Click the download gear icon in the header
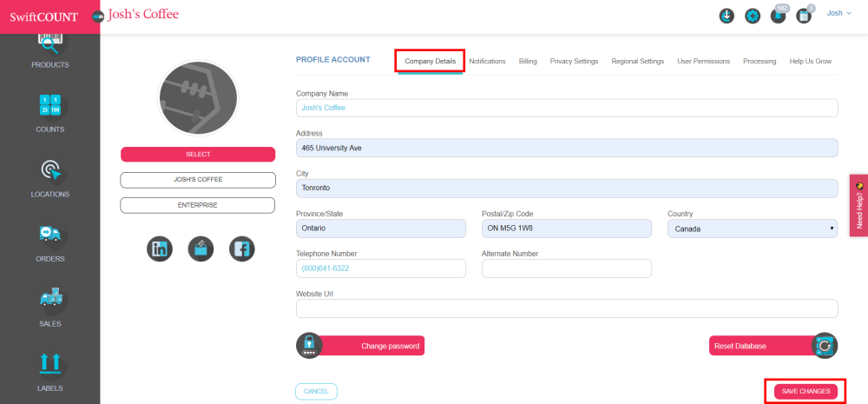This screenshot has height=404, width=868. pyautogui.click(x=727, y=16)
